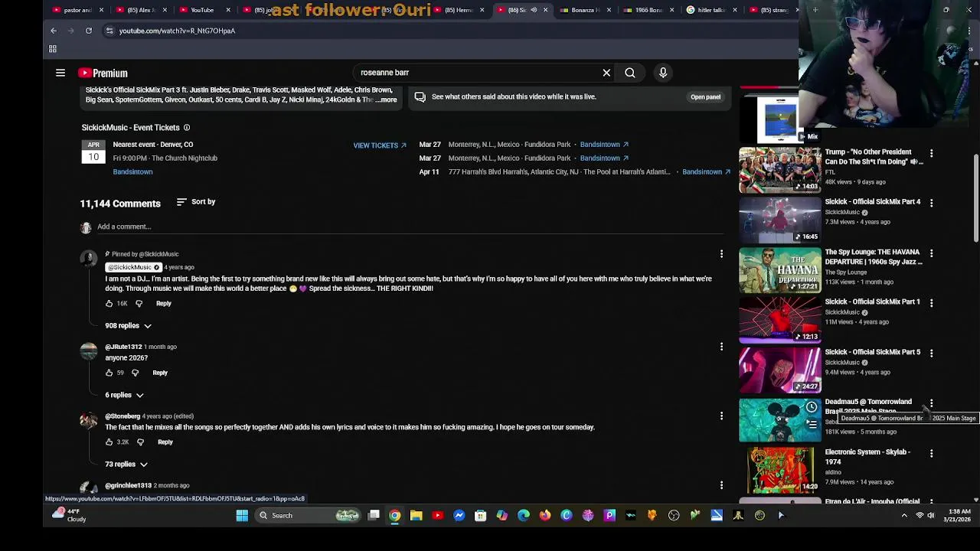The width and height of the screenshot is (980, 551).
Task: Open options menu for @JRlute1312 comment
Action: click(x=721, y=347)
